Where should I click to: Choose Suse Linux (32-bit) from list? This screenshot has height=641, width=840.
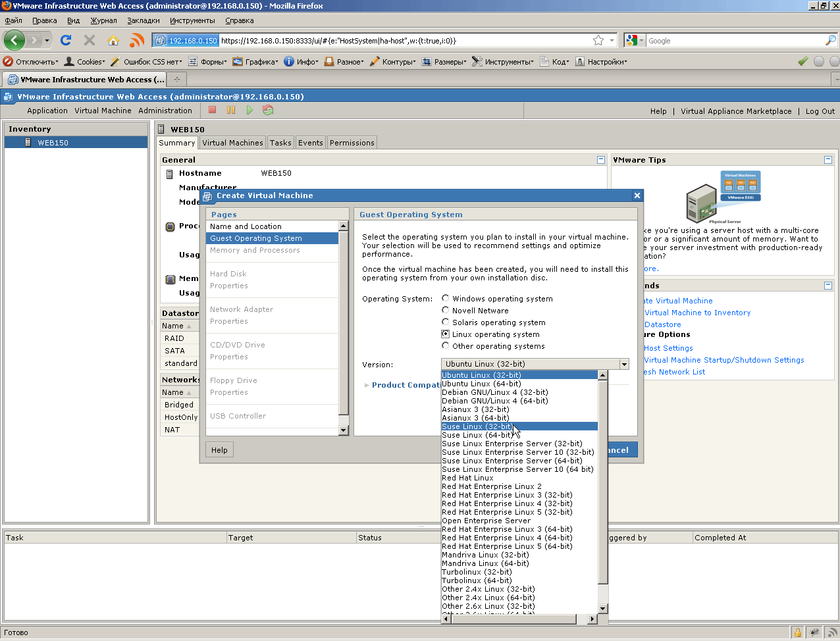[519, 426]
